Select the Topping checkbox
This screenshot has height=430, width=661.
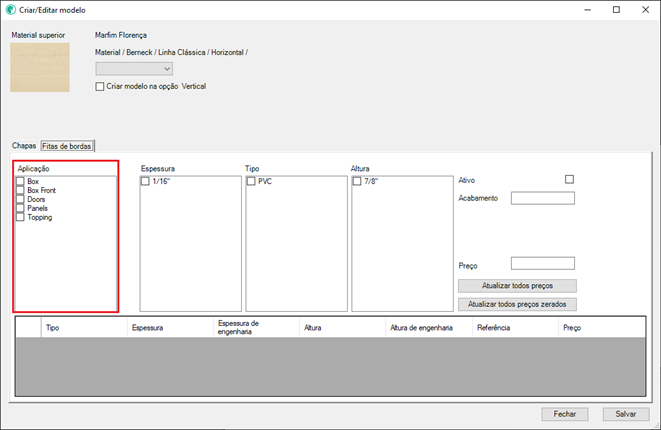(20, 217)
